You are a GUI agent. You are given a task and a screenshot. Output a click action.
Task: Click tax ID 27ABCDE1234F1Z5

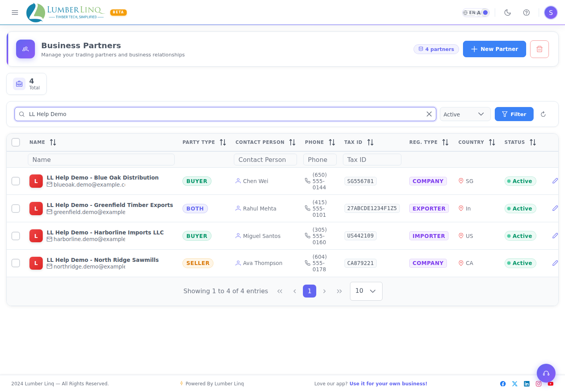372,208
